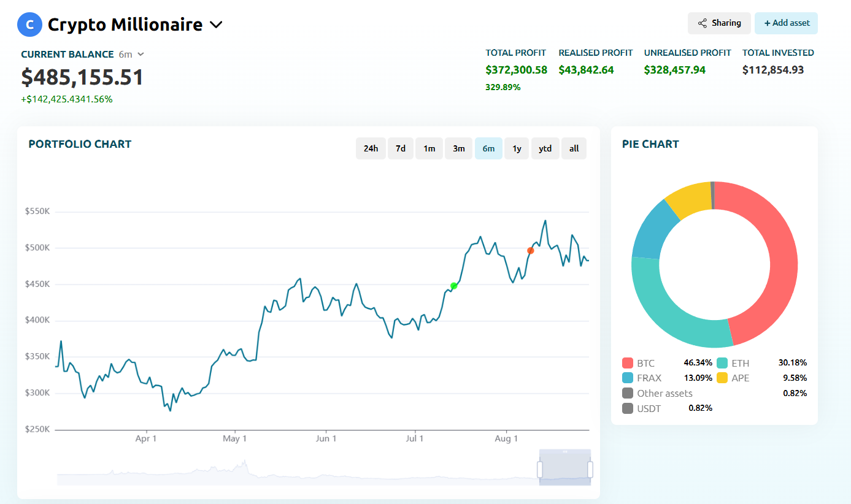Image resolution: width=851 pixels, height=504 pixels.
Task: Select the all-time chart range
Action: (x=574, y=148)
